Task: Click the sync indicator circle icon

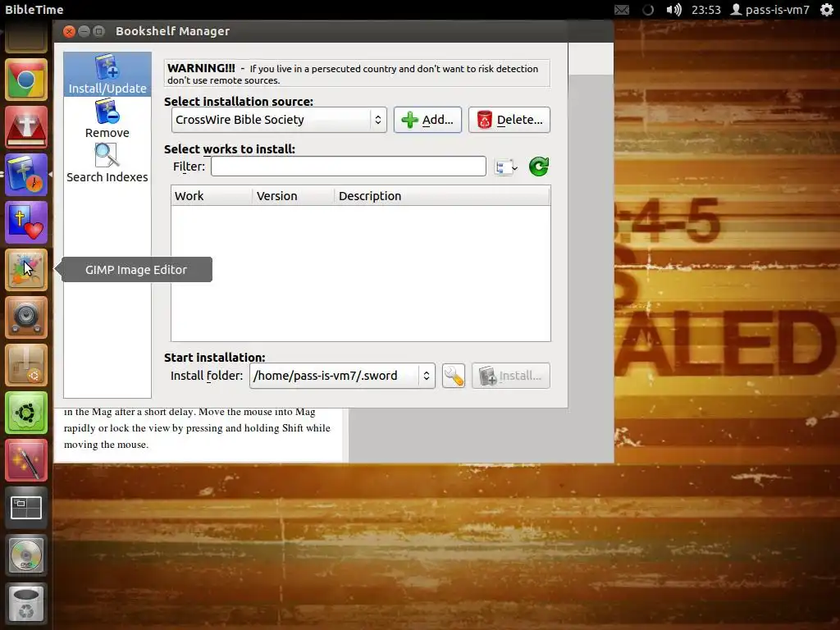Action: pos(648,10)
